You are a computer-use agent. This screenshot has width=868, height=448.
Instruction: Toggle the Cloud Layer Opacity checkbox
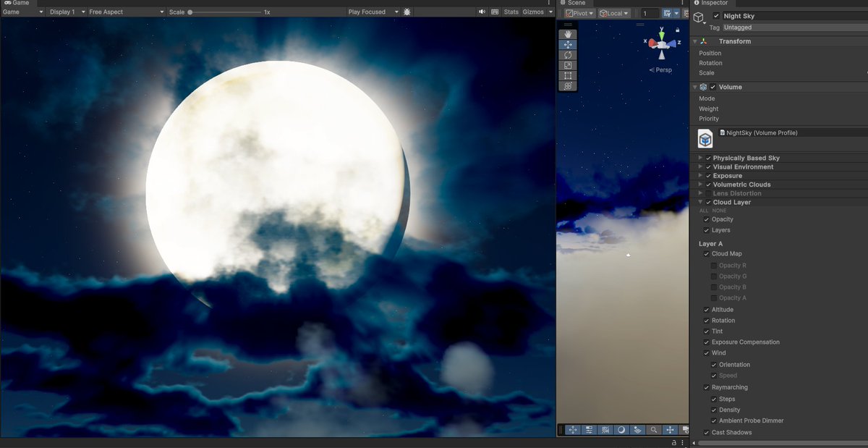tap(707, 219)
